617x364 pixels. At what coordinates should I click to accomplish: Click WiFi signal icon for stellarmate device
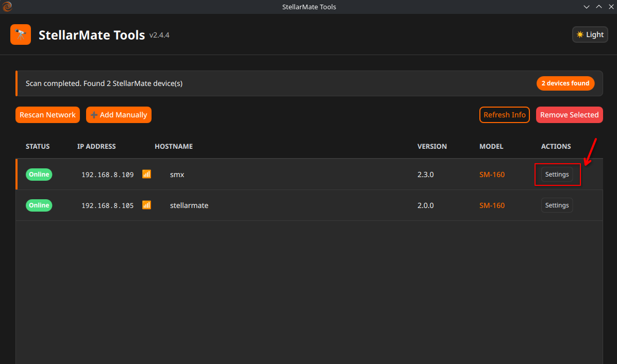146,205
